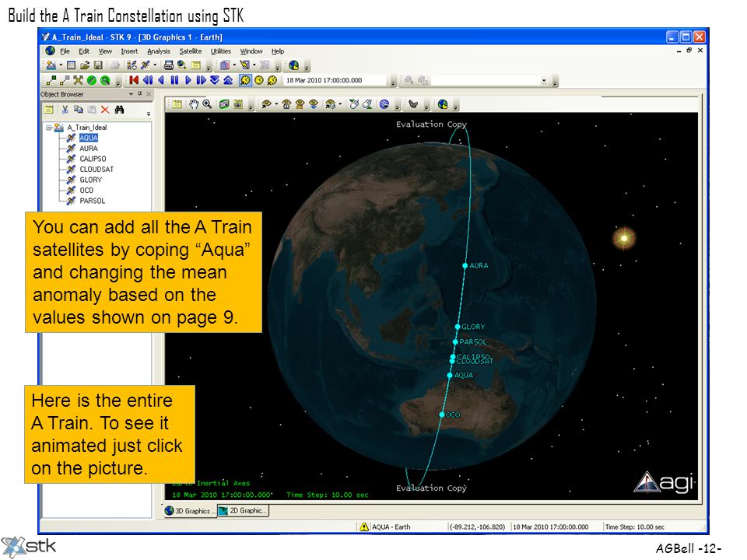
Task: Open the Report and Graph manager icon
Action: pyautogui.click(x=225, y=65)
